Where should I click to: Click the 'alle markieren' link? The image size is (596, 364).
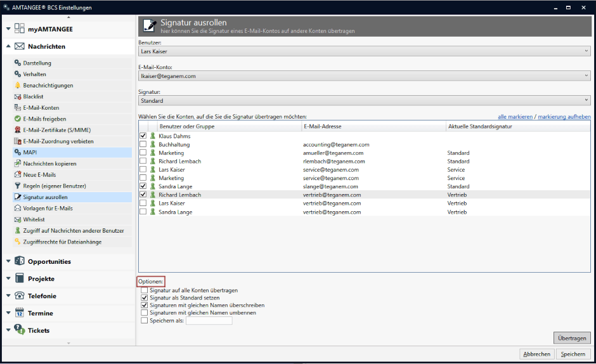[x=515, y=117]
